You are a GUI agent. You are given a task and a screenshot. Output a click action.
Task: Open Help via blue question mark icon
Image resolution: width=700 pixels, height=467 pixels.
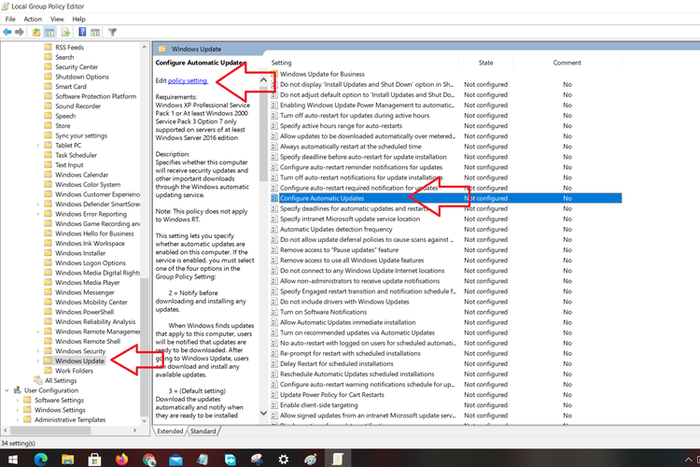pyautogui.click(x=82, y=32)
